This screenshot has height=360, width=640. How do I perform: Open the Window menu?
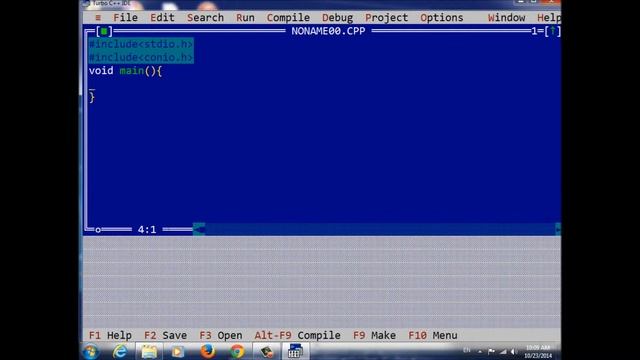tap(506, 18)
